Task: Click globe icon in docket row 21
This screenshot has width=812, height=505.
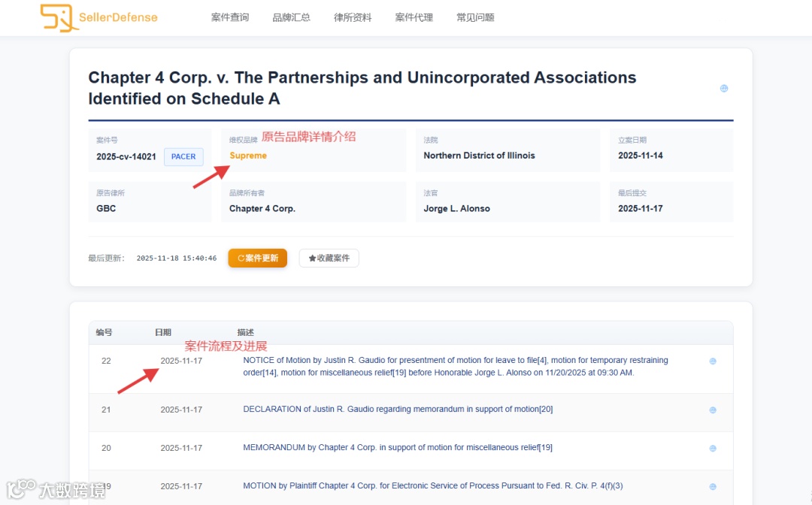Action: click(x=713, y=410)
